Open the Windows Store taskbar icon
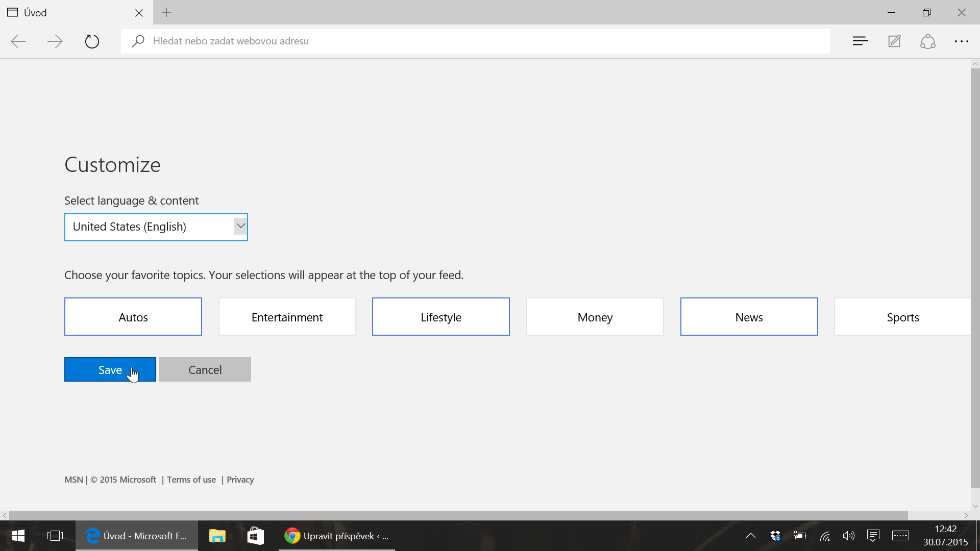The image size is (980, 551). coord(255,536)
